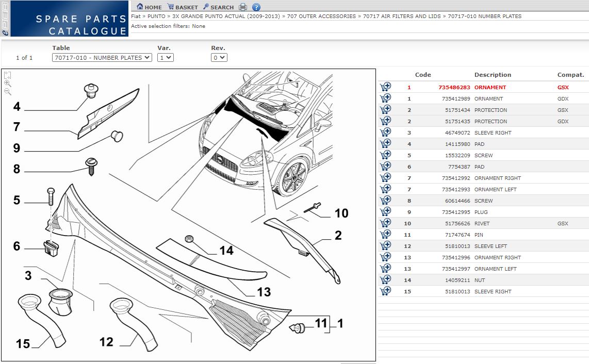
Task: Add PROTECTION 51751434 to basket
Action: 385,109
